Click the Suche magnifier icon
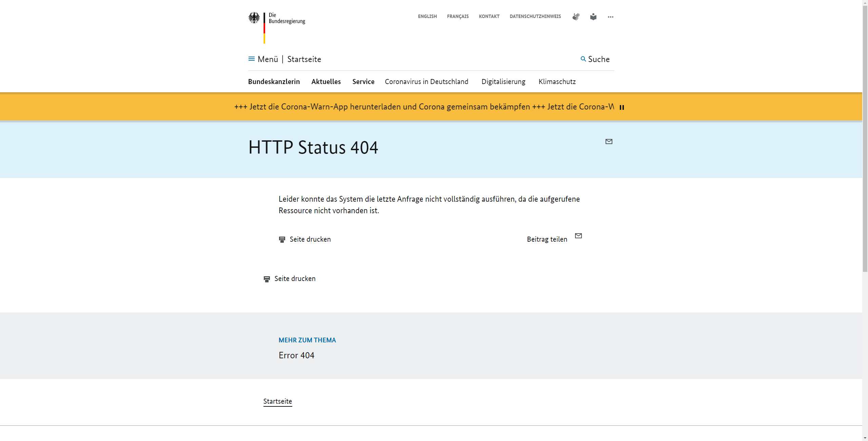The height and width of the screenshot is (441, 868). pyautogui.click(x=583, y=59)
